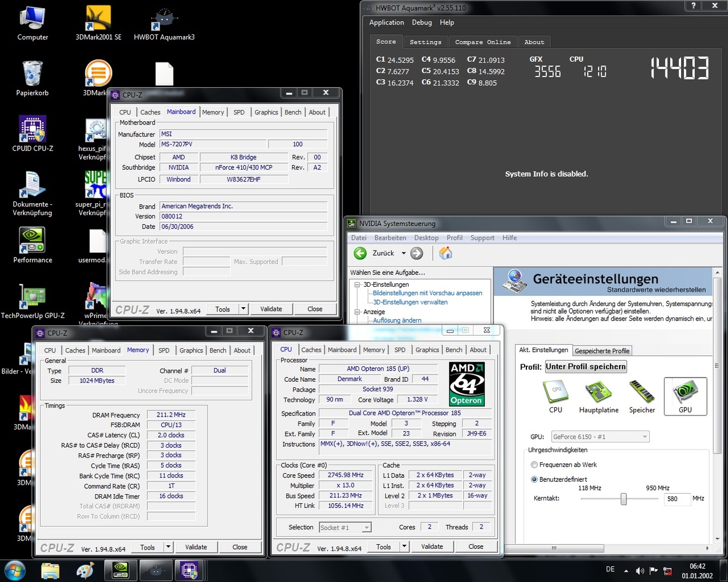This screenshot has height=582, width=728.
Task: Click Close in the Memory CPU-Z window
Action: click(x=240, y=547)
